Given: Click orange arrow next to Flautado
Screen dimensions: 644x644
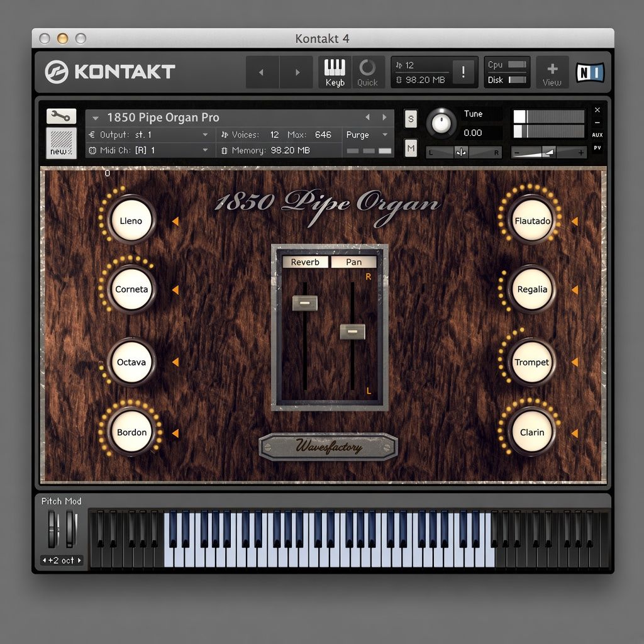Looking at the screenshot, I should click(575, 221).
